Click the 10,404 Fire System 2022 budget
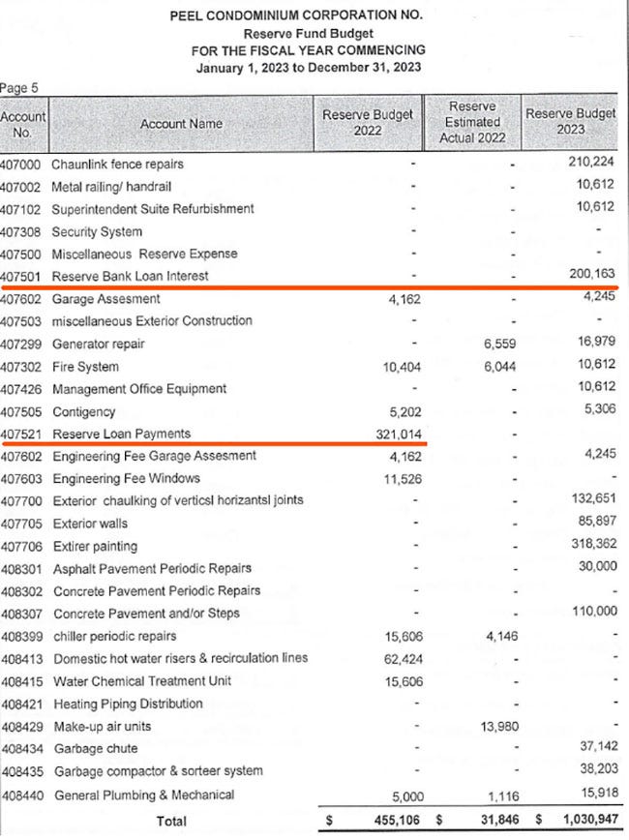Image resolution: width=629 pixels, height=840 pixels. click(402, 367)
